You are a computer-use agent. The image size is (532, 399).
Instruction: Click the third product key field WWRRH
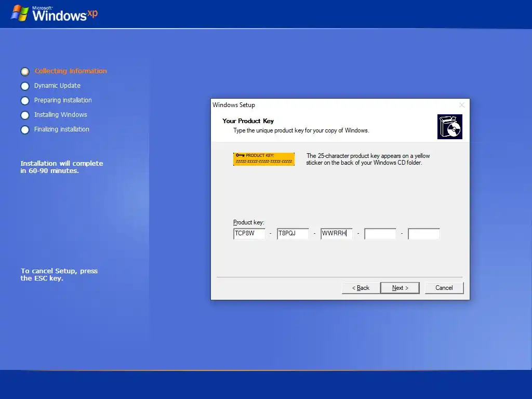pyautogui.click(x=337, y=234)
